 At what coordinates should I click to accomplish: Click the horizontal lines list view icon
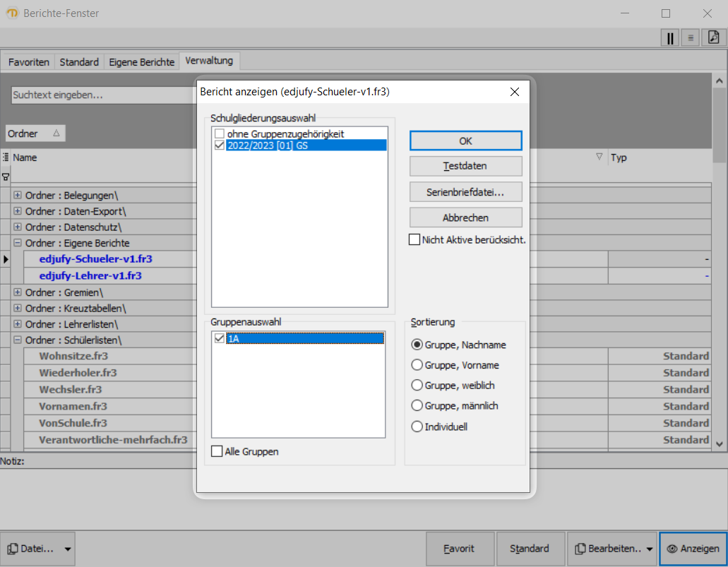coord(691,38)
